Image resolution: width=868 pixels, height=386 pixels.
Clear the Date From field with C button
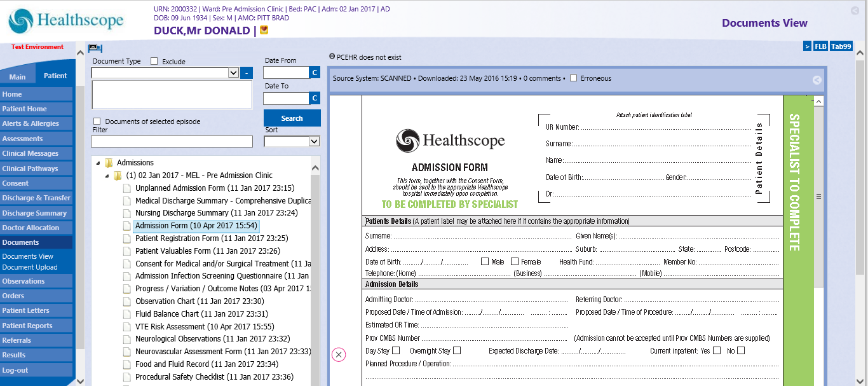tap(315, 72)
